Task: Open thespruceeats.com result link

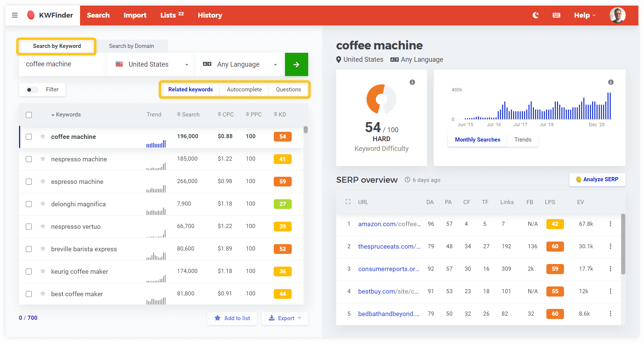Action: [389, 246]
